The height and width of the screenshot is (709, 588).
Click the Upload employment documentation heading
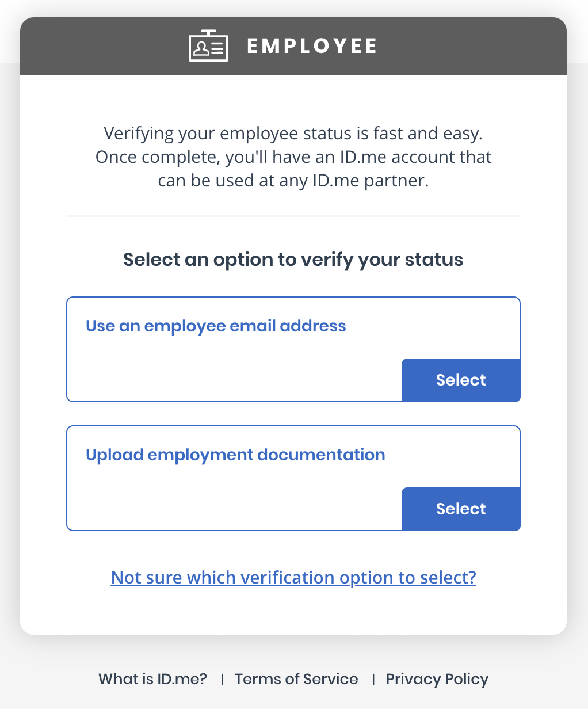pyautogui.click(x=235, y=455)
